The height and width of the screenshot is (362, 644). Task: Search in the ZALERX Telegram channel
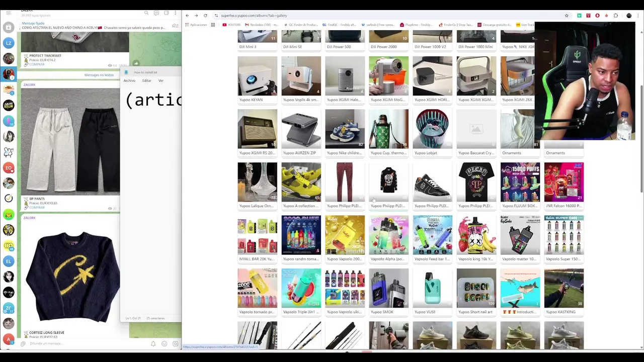coord(146,13)
